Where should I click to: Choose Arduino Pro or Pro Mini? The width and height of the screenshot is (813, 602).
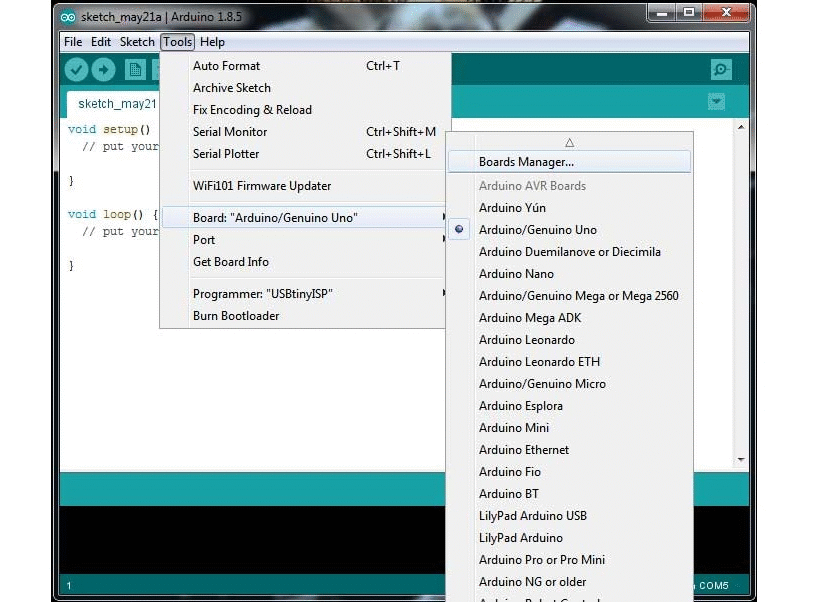point(569,560)
